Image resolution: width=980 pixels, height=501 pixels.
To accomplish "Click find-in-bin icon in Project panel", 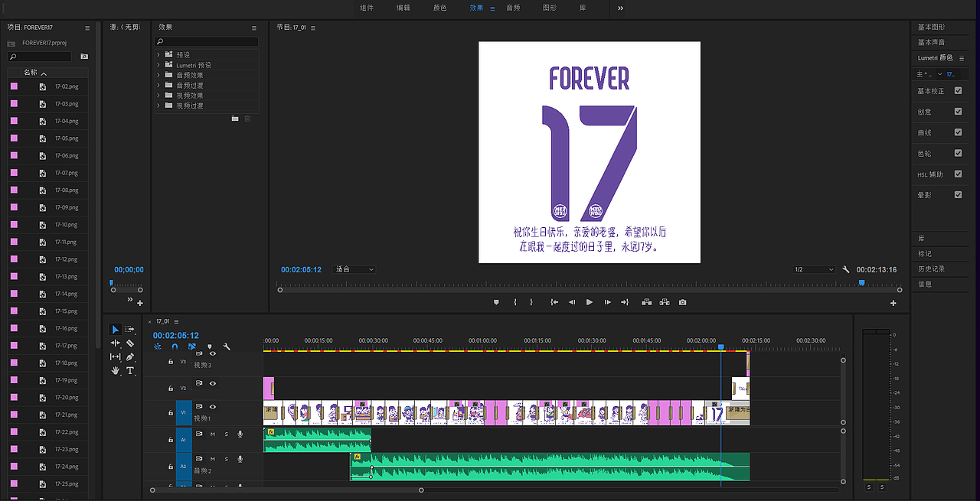I will pos(84,57).
